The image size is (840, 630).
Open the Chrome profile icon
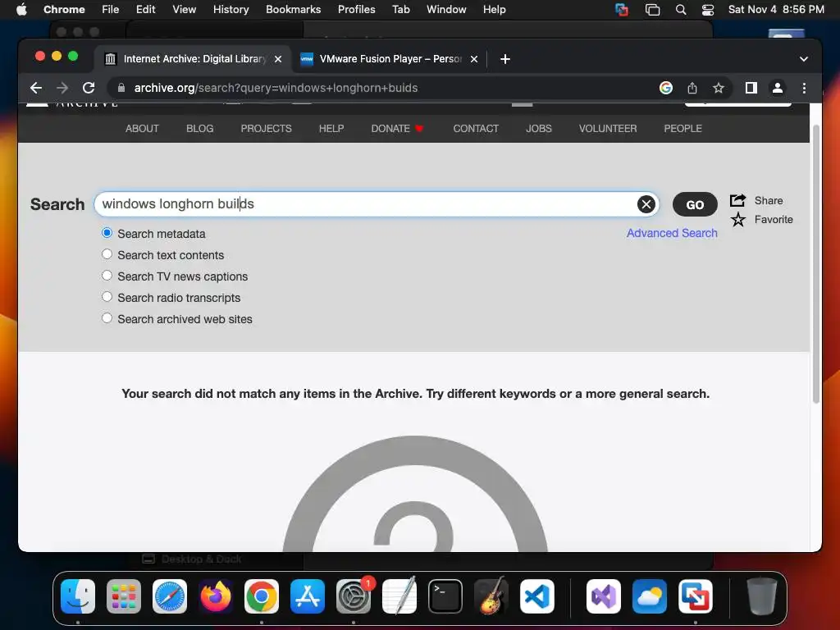(778, 88)
